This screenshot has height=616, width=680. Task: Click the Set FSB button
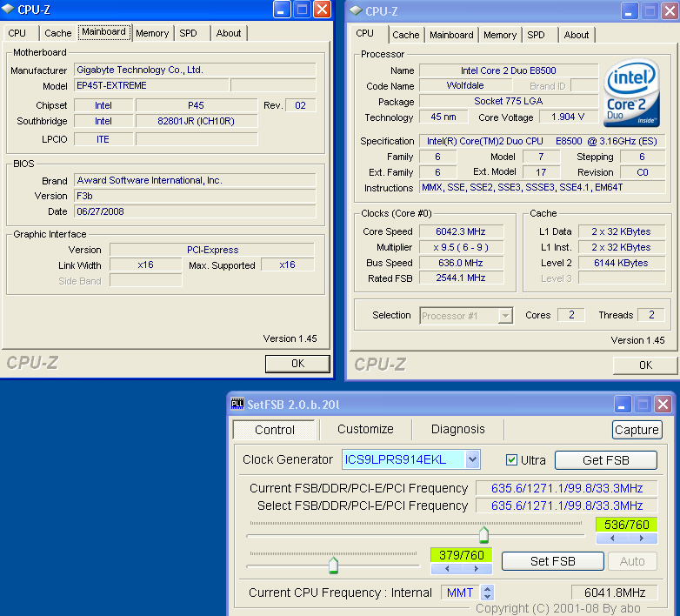[552, 561]
